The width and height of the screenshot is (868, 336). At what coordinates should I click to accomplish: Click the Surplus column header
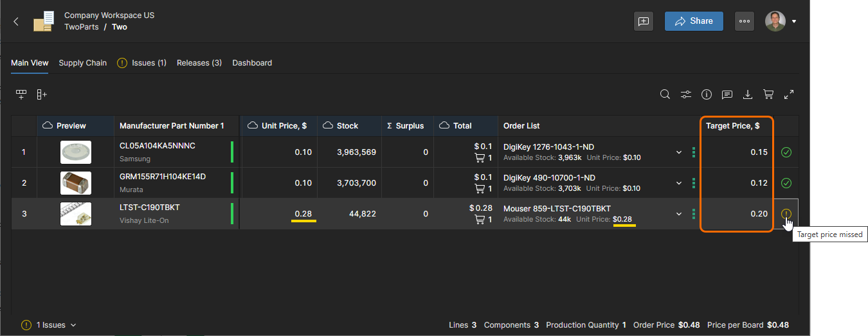(408, 126)
